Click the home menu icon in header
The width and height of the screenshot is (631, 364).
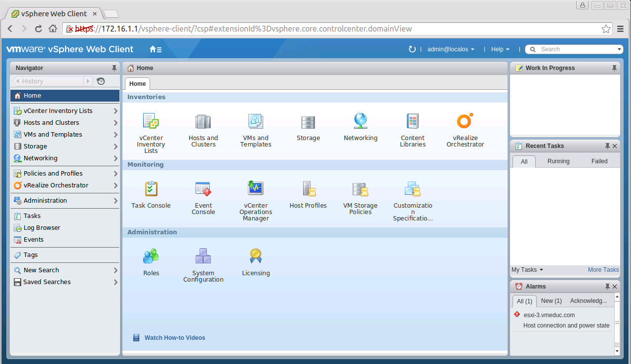156,49
